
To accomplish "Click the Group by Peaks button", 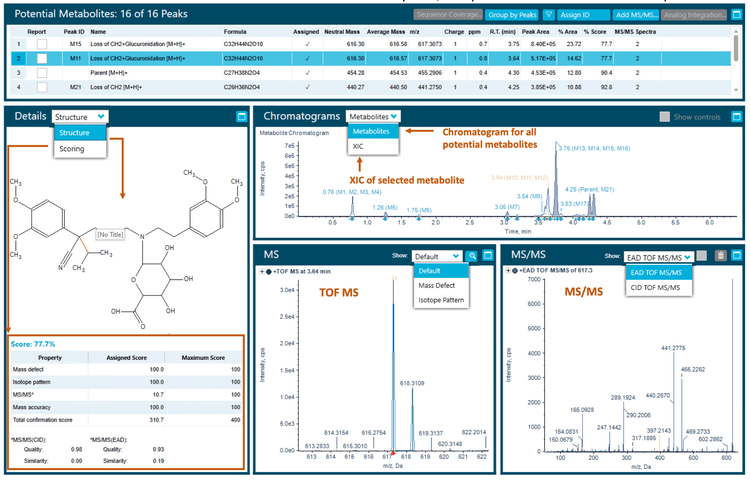I will click(x=511, y=15).
